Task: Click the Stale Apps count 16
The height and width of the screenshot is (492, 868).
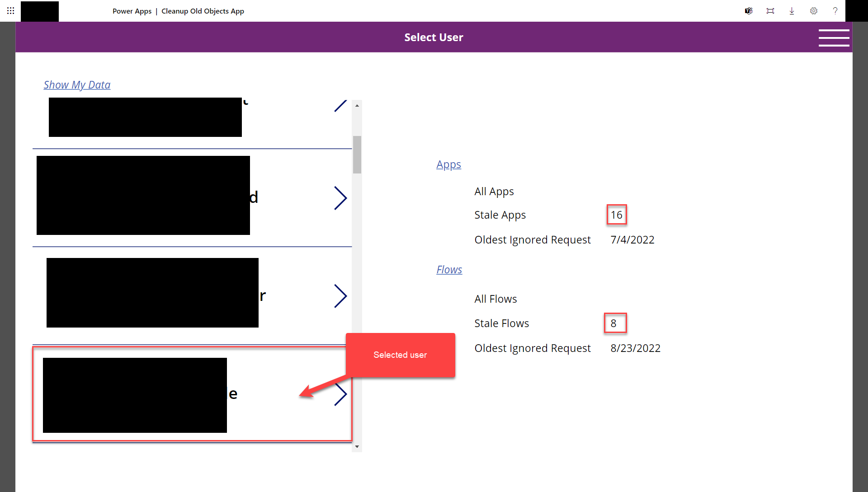Action: click(x=616, y=215)
